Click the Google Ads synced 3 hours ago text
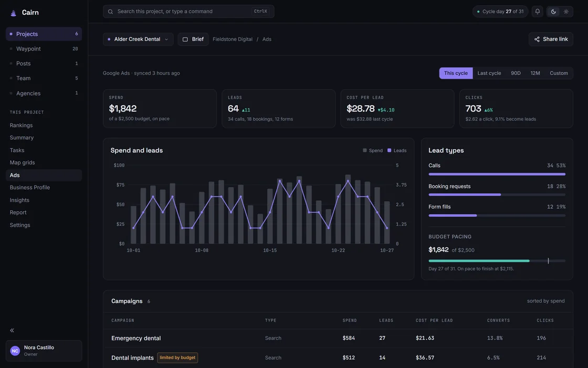The height and width of the screenshot is (368, 588). [x=141, y=73]
